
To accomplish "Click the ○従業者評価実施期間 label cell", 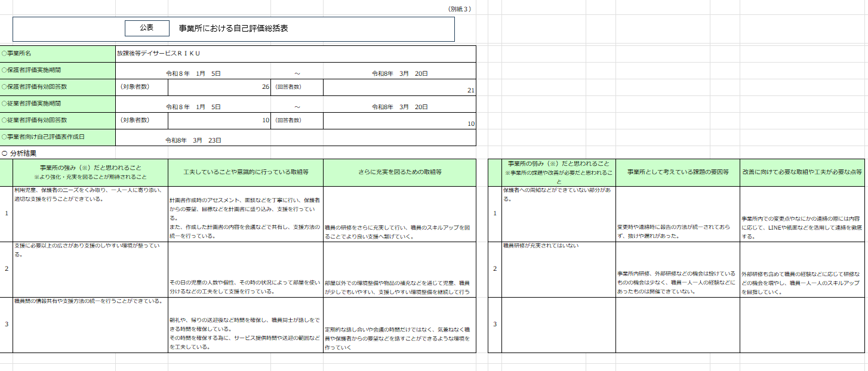I will tap(58, 104).
